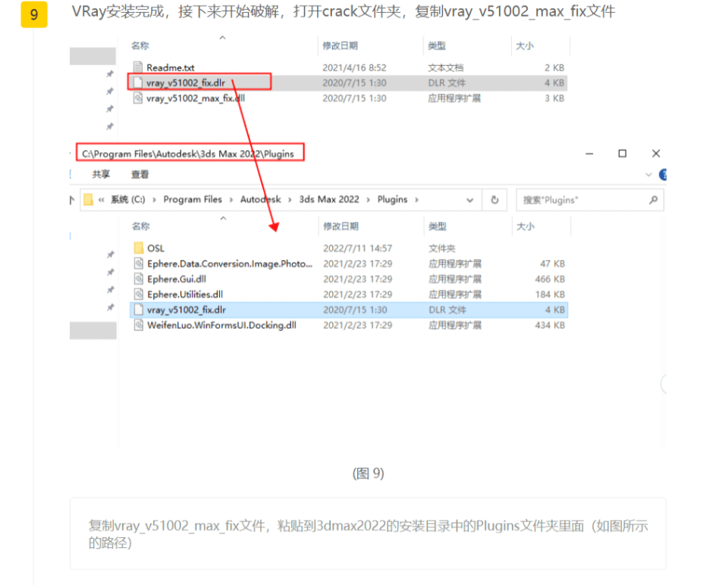The image size is (728, 585).
Task: Click the Readme.txt file icon
Action: coord(138,67)
